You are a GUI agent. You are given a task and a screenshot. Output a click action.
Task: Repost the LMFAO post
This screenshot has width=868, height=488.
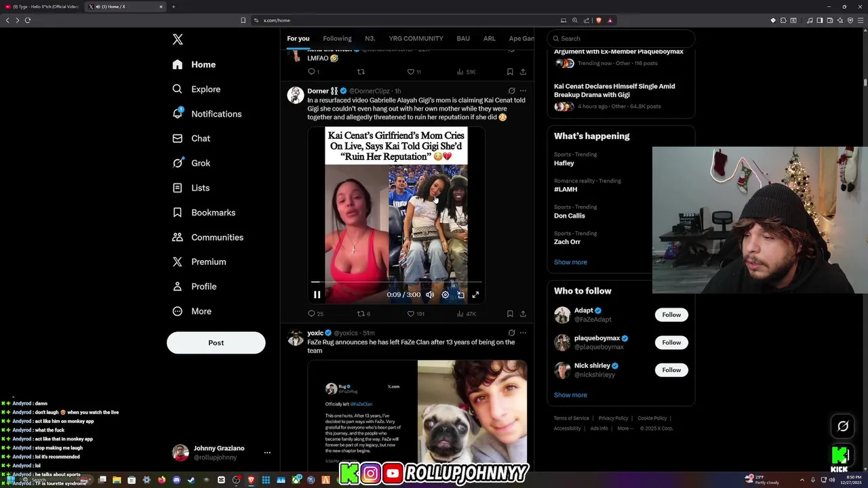[x=361, y=72]
